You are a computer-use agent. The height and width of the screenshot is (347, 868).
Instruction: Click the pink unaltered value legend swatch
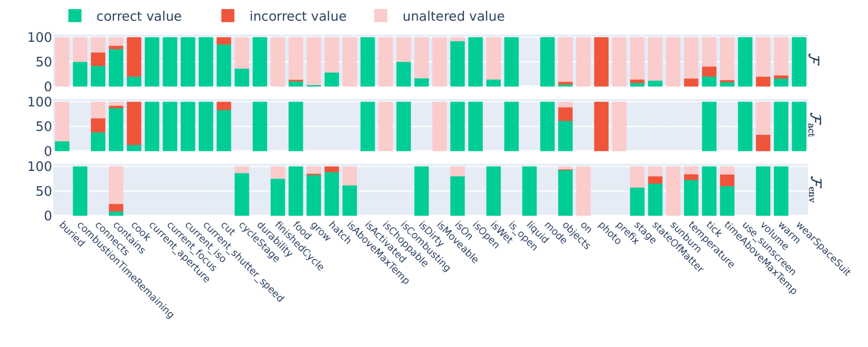[381, 16]
